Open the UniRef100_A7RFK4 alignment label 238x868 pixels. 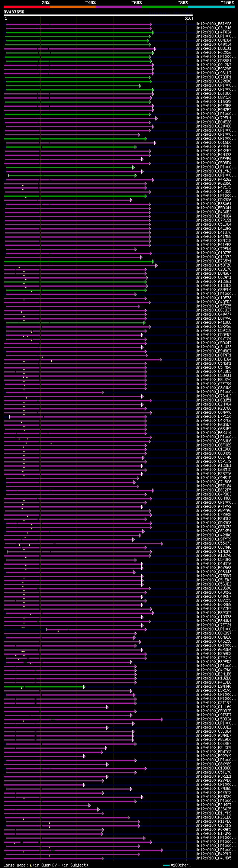click(213, 249)
